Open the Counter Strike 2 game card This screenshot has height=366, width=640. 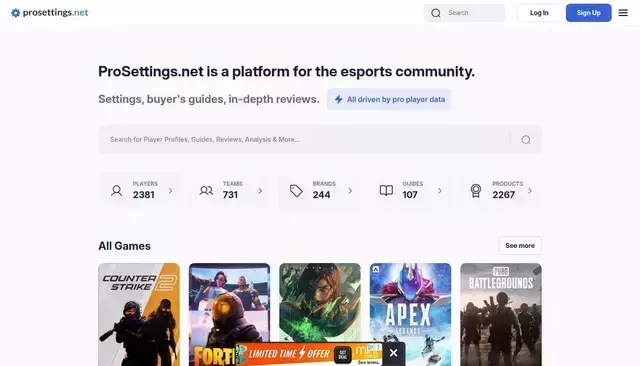point(139,315)
